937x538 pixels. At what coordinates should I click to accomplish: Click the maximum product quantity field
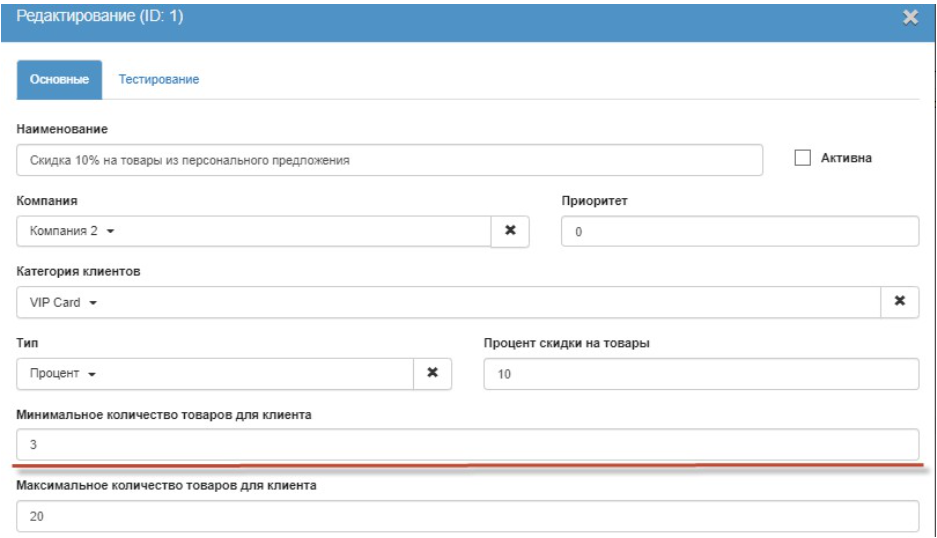(x=467, y=515)
